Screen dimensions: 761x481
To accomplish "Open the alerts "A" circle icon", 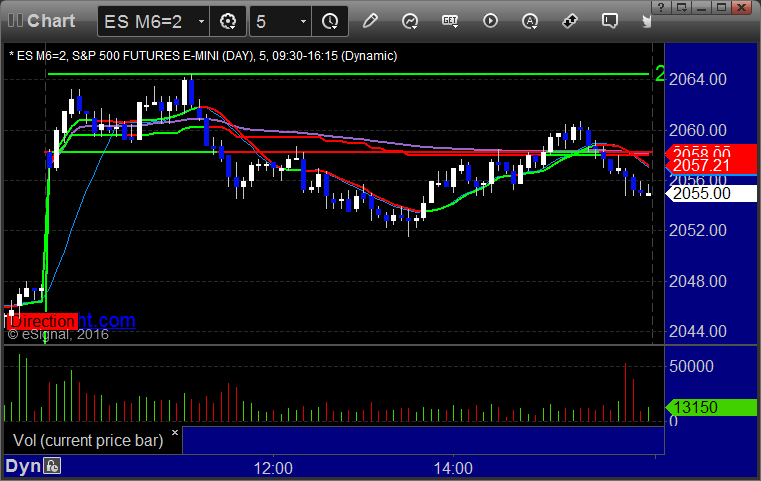I will (x=530, y=21).
